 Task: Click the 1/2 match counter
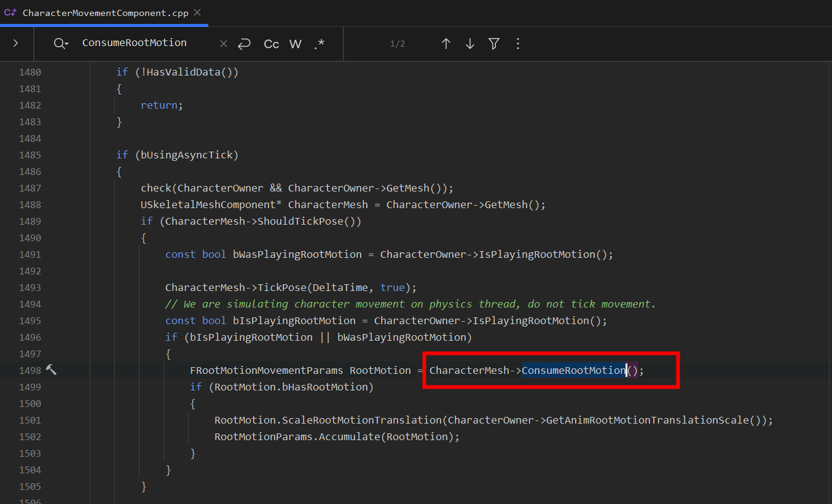[398, 44]
